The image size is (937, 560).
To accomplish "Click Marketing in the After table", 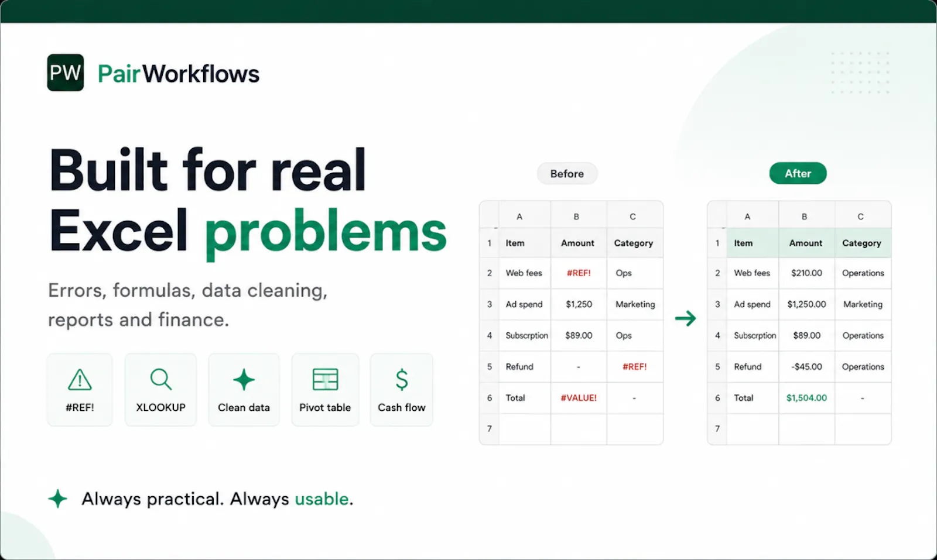I will pyautogui.click(x=863, y=304).
